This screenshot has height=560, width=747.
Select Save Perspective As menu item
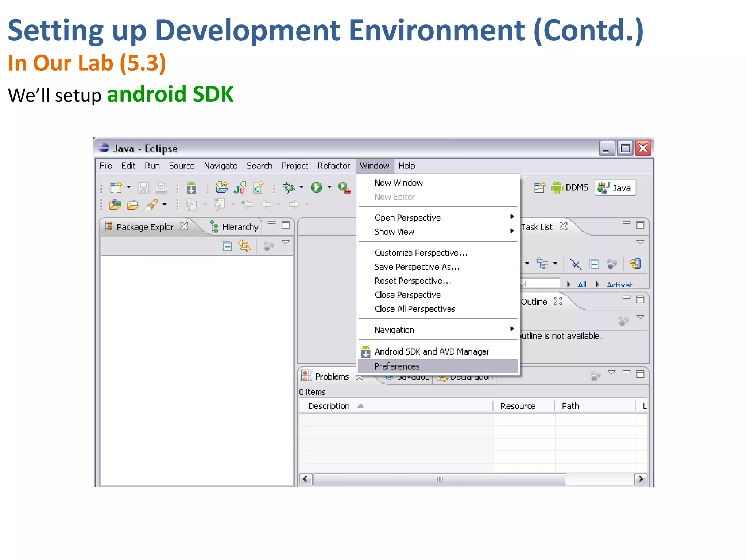438,267
